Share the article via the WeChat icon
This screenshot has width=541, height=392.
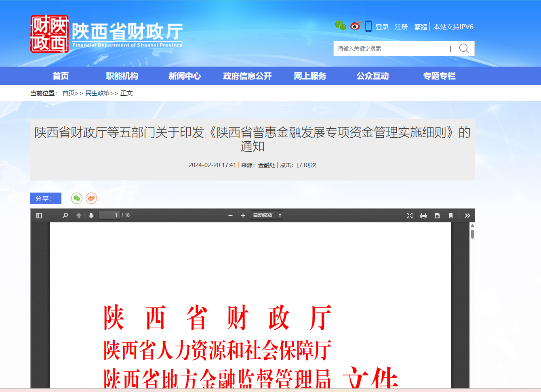[x=76, y=198]
